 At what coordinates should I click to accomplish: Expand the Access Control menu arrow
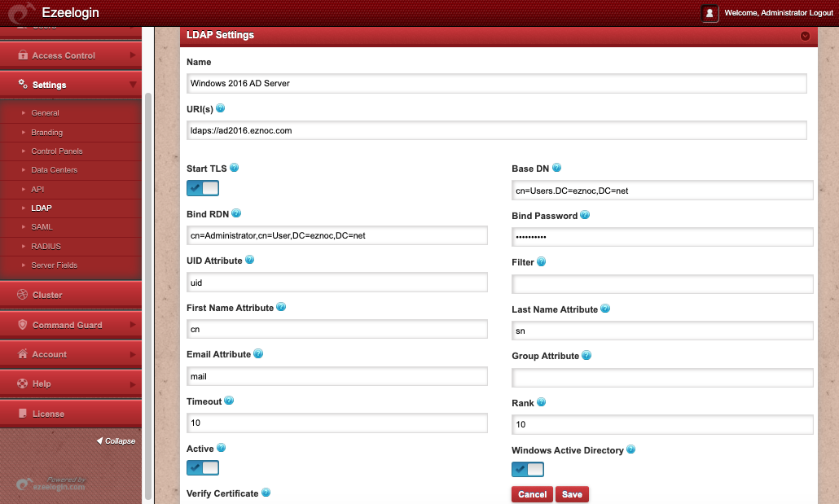click(133, 55)
